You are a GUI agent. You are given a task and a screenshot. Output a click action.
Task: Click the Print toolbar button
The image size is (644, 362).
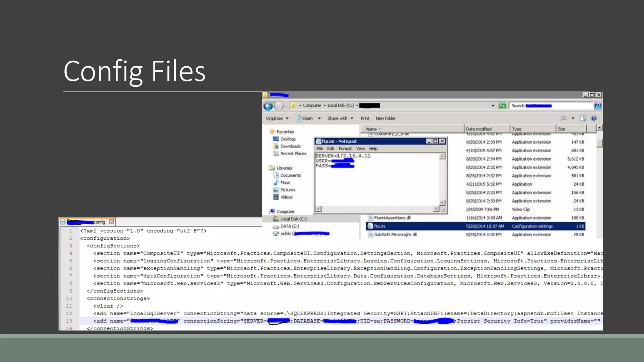[x=365, y=118]
